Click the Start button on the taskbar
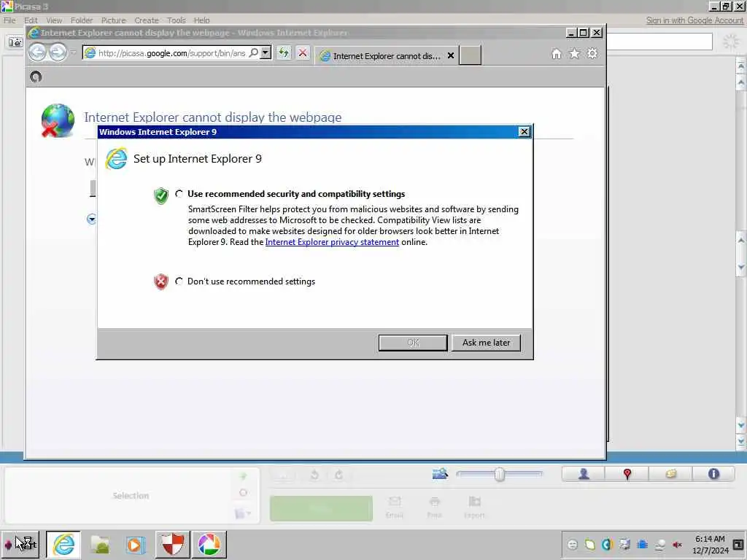747x560 pixels. click(x=20, y=544)
